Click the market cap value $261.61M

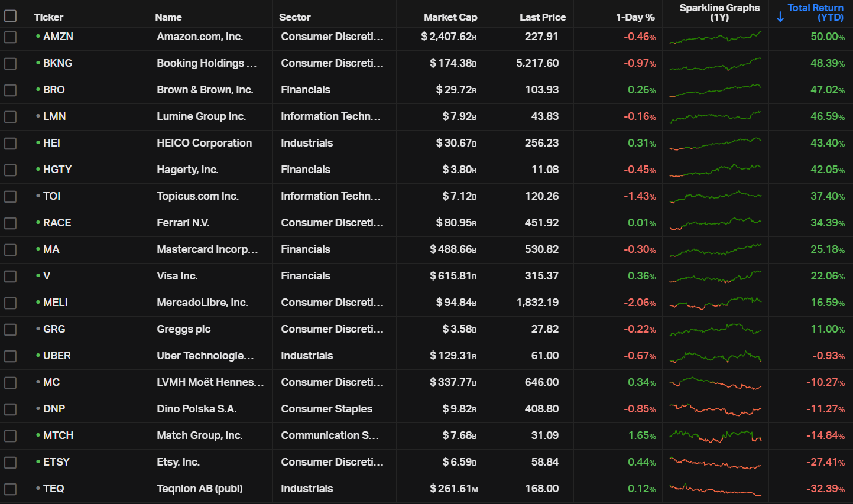(453, 489)
